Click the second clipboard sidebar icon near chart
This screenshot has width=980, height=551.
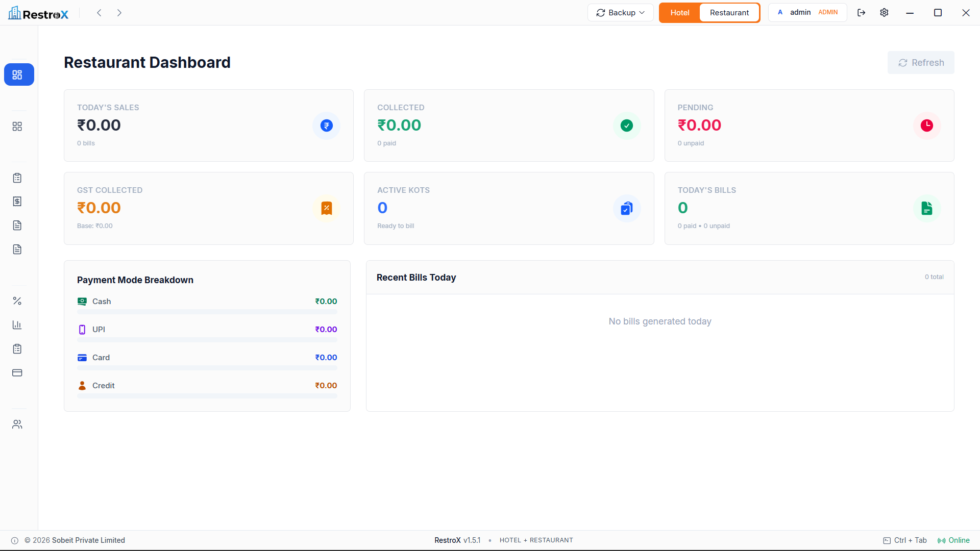(17, 349)
